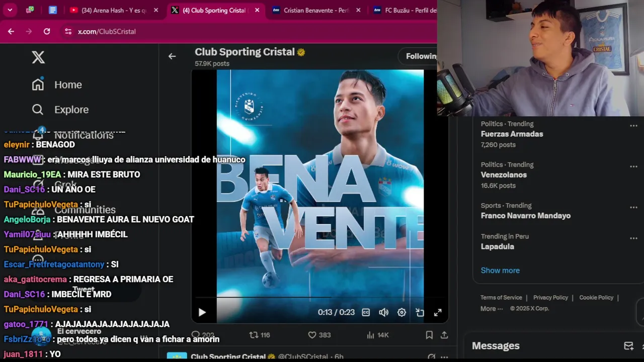Open more options for Lapadula trend
644x362 pixels.
coord(633,238)
